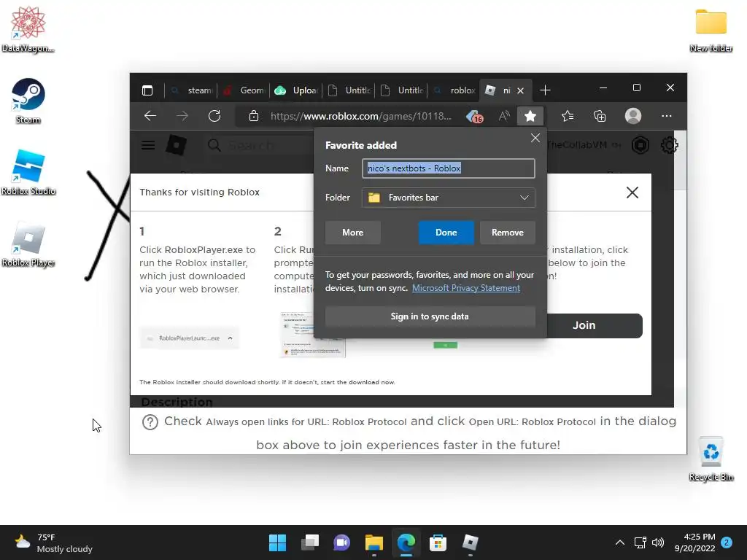Switch to the second Untitled tab
The width and height of the screenshot is (747, 560).
click(x=400, y=90)
